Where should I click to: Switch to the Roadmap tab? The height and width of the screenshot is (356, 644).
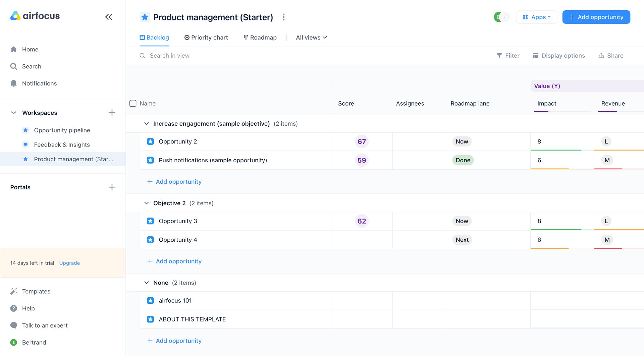(x=260, y=37)
